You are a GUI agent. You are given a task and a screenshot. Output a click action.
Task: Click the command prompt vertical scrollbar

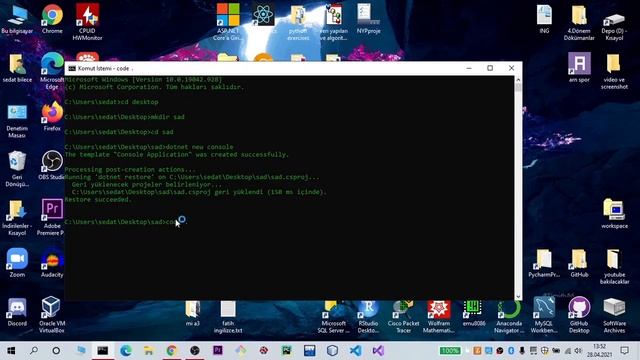pyautogui.click(x=518, y=188)
